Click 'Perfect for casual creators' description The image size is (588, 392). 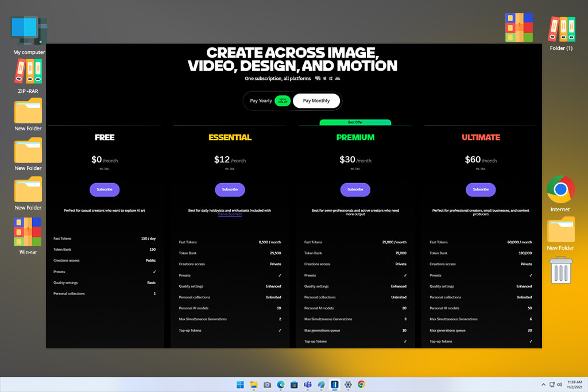(x=105, y=211)
